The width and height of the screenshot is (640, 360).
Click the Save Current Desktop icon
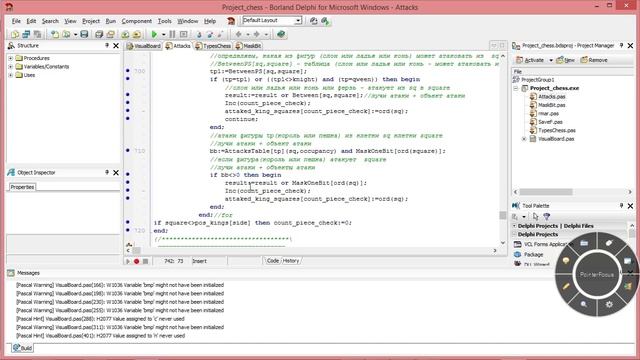313,21
